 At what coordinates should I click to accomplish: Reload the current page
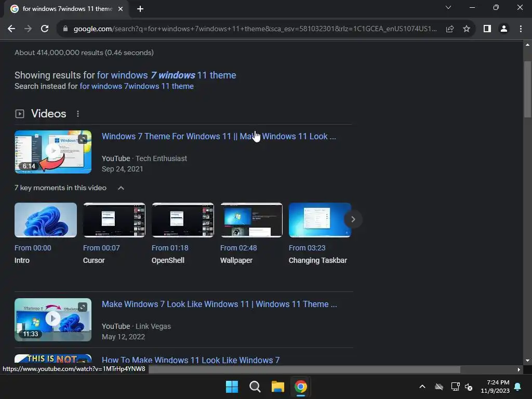coord(45,29)
